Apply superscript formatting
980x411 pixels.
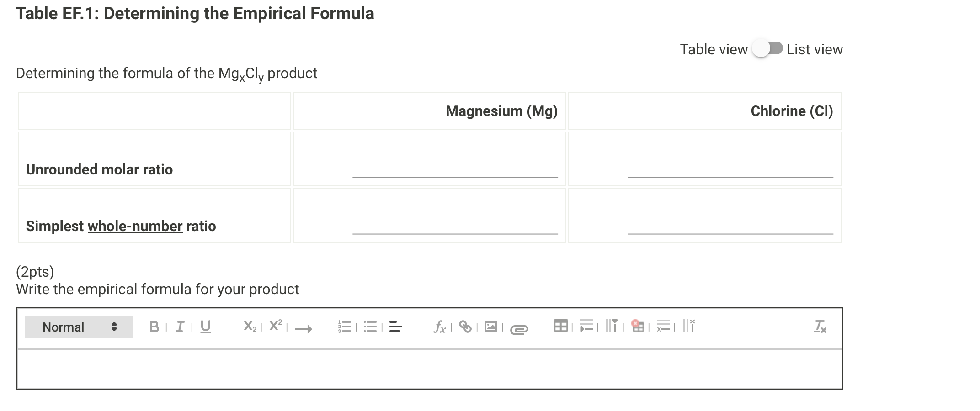pos(276,326)
